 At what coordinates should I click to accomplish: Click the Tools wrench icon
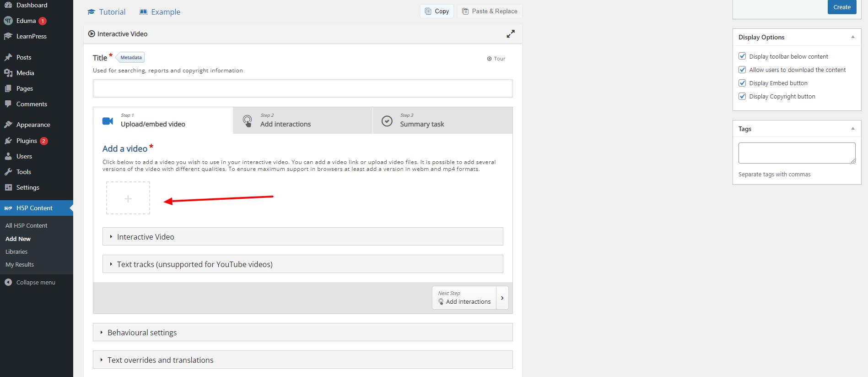click(x=8, y=172)
